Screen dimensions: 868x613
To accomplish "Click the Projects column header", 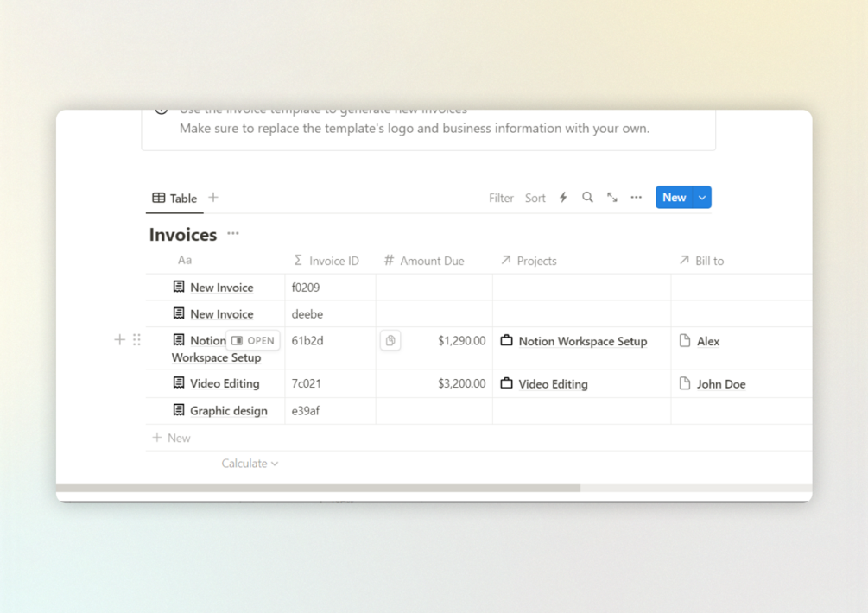I will coord(529,261).
